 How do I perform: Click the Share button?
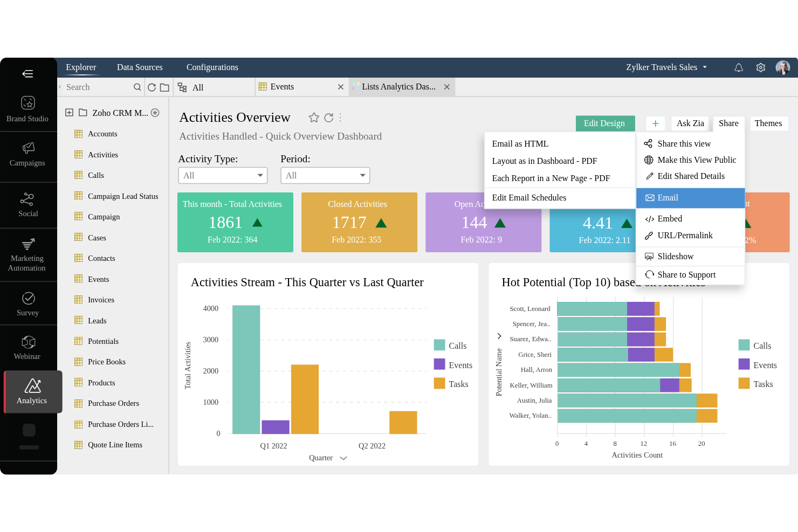coord(728,123)
